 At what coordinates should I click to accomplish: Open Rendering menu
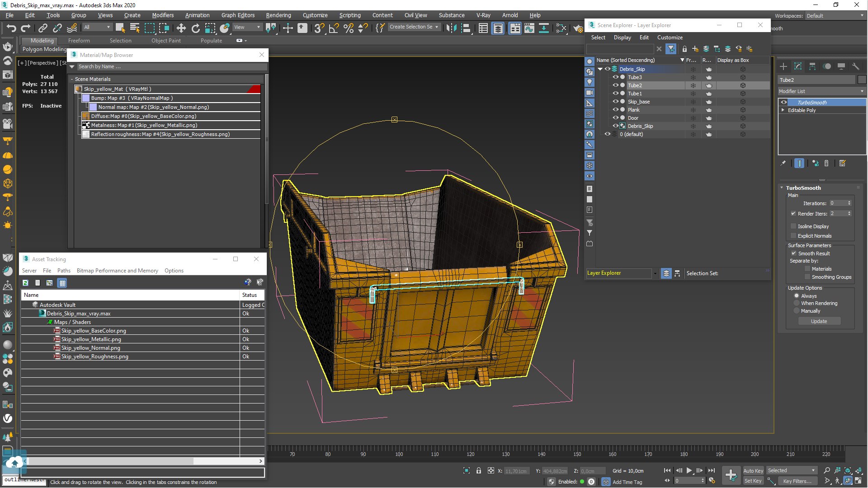[x=278, y=15]
